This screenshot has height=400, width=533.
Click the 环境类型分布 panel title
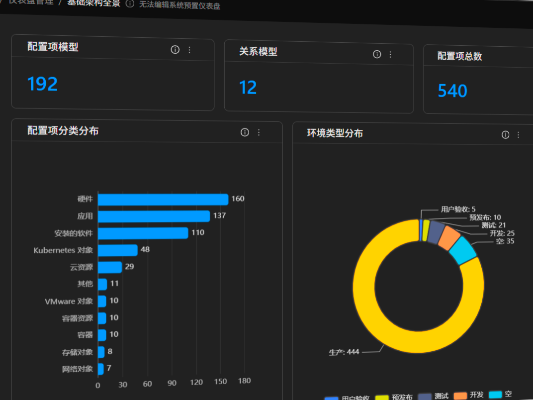[335, 133]
